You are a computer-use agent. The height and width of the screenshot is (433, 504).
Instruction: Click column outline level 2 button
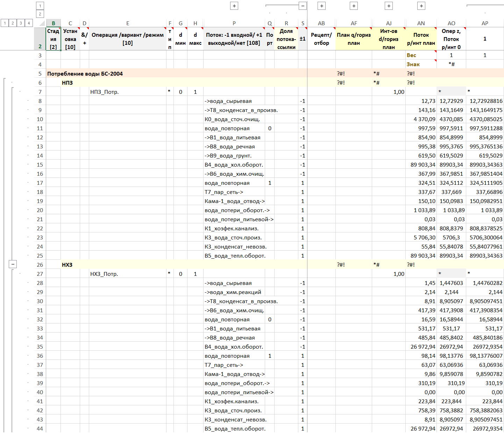40,14
